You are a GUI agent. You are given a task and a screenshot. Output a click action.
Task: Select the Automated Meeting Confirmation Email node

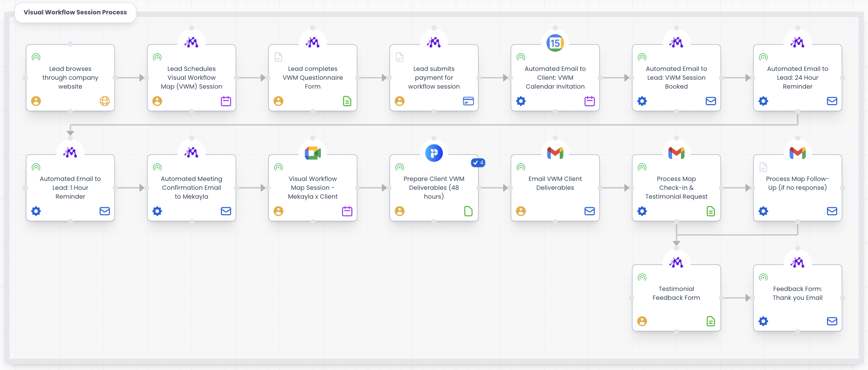tap(191, 187)
